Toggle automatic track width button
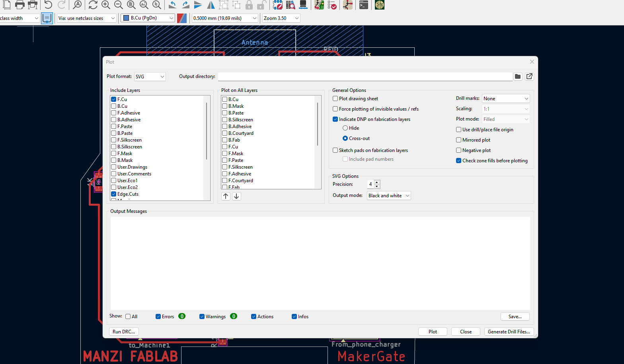This screenshot has height=364, width=624. pyautogui.click(x=47, y=18)
